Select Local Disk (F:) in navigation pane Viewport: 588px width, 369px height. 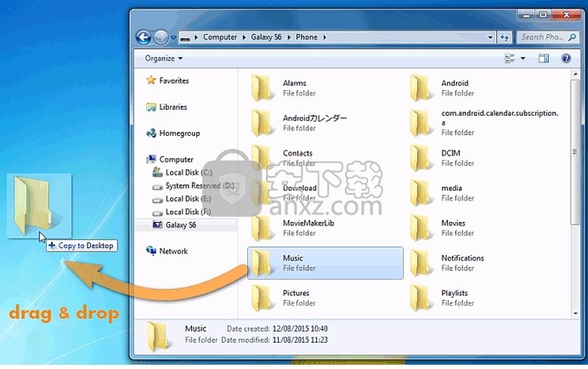point(189,212)
